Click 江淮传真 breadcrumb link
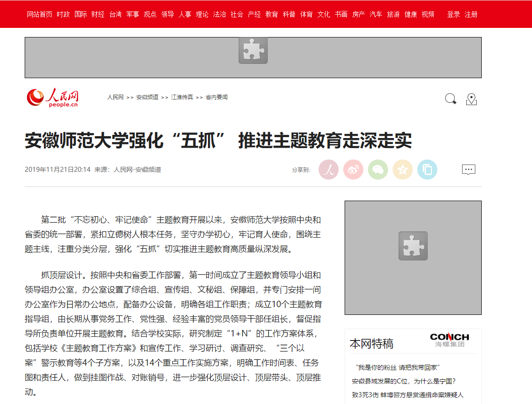The image size is (532, 404). 182,97
